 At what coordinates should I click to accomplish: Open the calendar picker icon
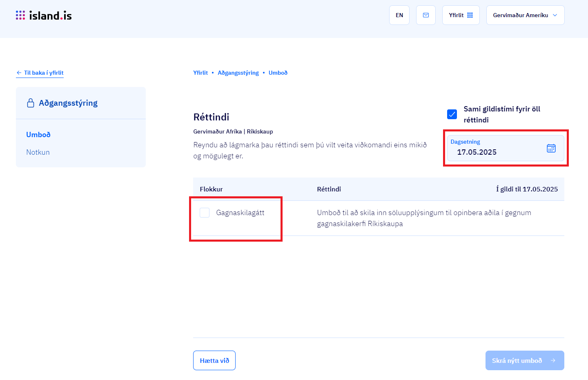point(551,148)
